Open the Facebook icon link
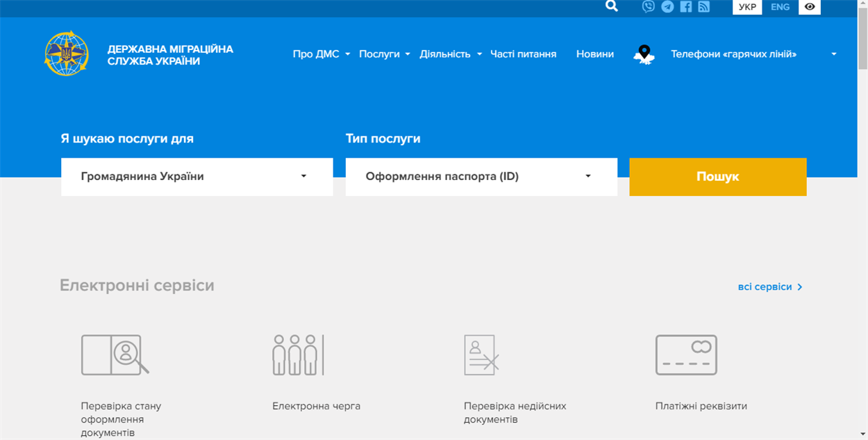Screen dimensions: 868x440 [x=686, y=7]
